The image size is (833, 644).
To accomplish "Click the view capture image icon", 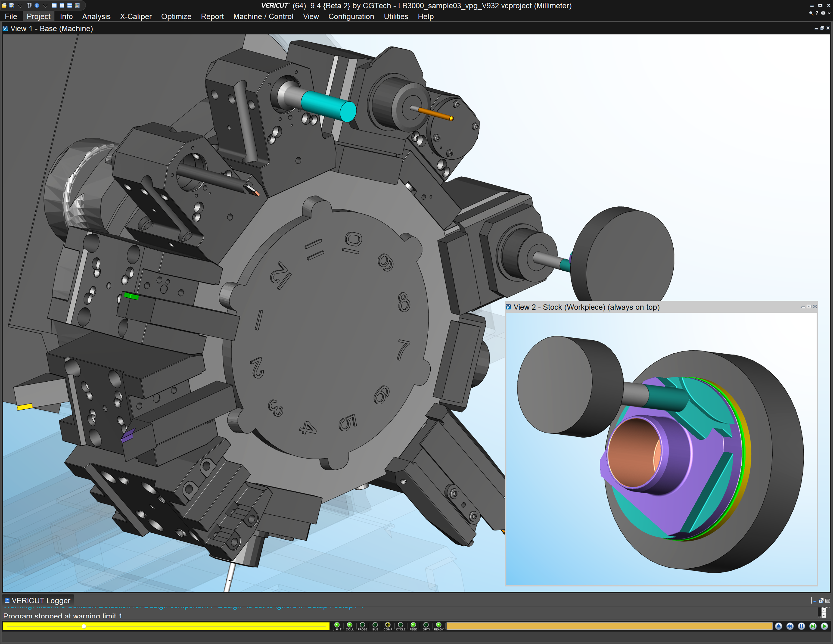I will coord(77,5).
